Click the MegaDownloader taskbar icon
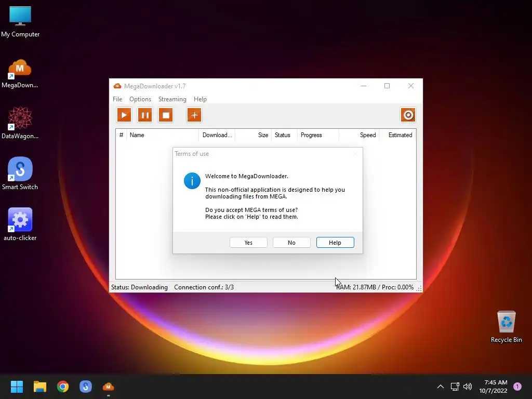The image size is (532, 399). click(x=108, y=387)
